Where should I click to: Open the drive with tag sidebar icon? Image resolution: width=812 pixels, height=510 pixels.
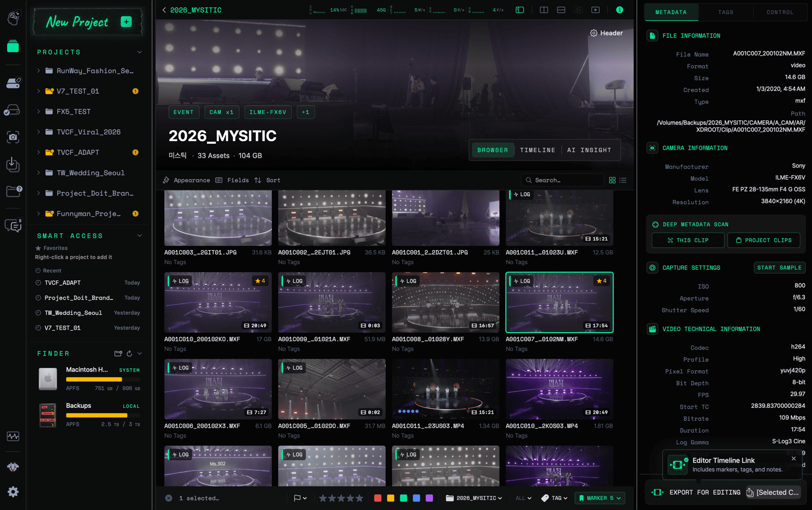pos(13,83)
